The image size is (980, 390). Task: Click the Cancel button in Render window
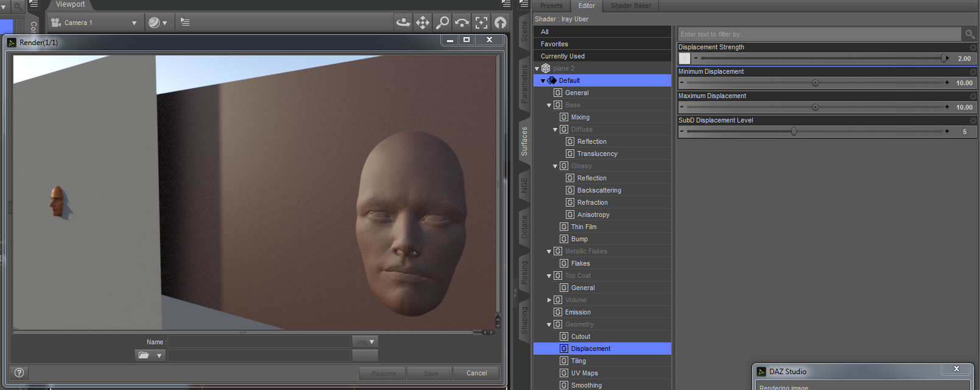[476, 373]
